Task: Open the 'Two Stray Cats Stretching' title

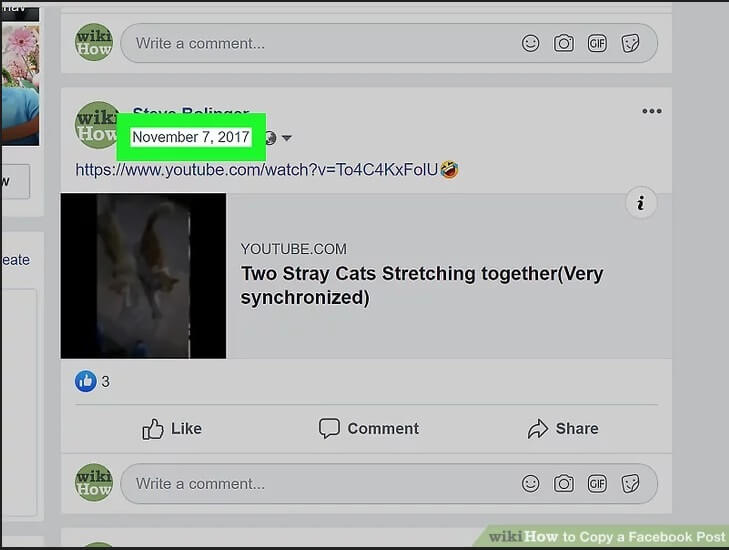Action: click(x=422, y=285)
